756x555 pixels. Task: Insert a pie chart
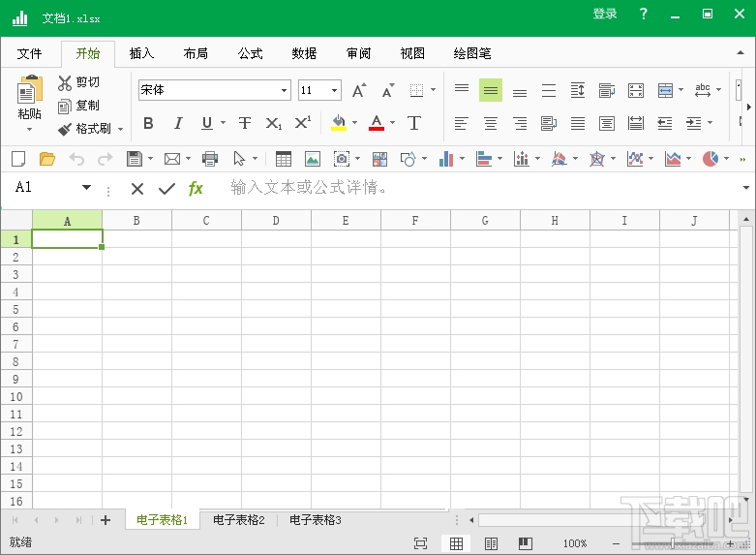[711, 159]
